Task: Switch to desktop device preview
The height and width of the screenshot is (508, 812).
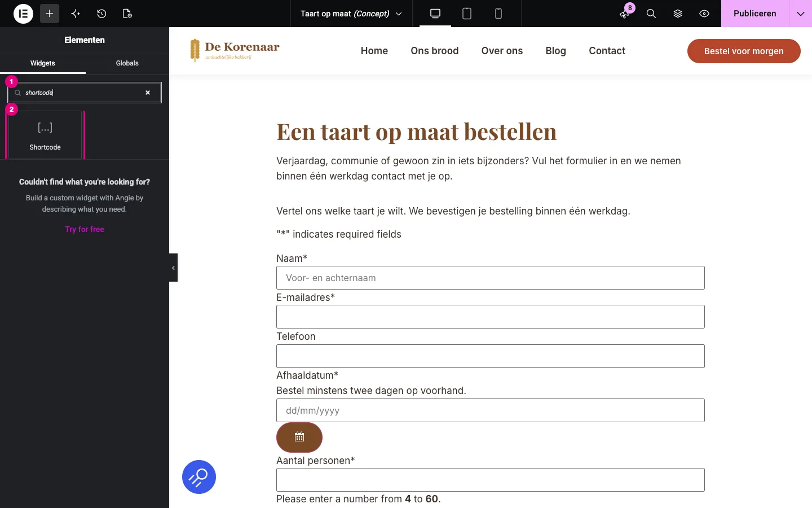Action: pos(435,14)
